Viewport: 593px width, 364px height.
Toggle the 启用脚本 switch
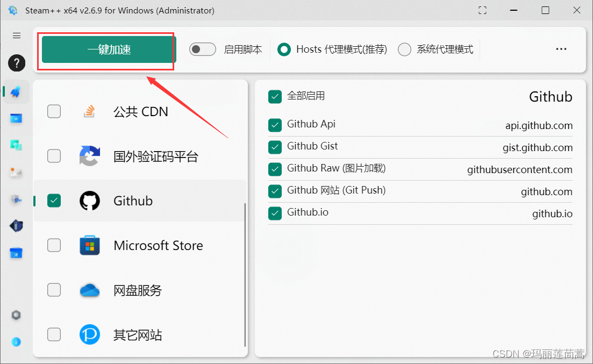pos(202,49)
